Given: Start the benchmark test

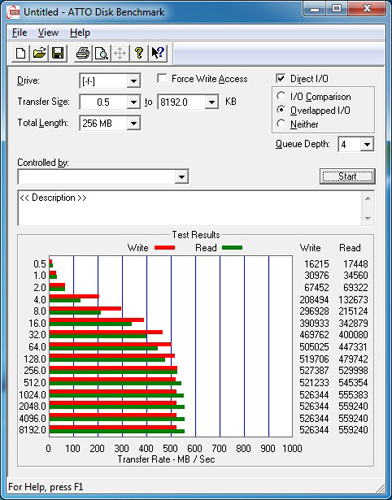Looking at the screenshot, I should (347, 176).
